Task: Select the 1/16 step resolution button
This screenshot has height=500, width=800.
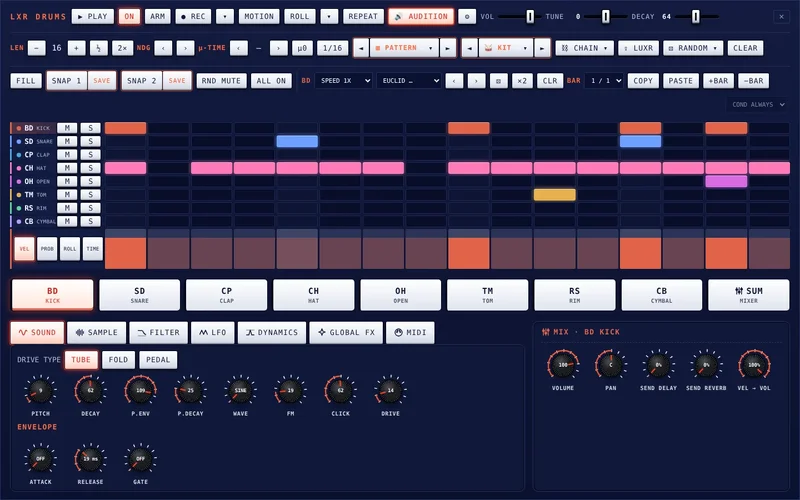Action: (x=333, y=48)
